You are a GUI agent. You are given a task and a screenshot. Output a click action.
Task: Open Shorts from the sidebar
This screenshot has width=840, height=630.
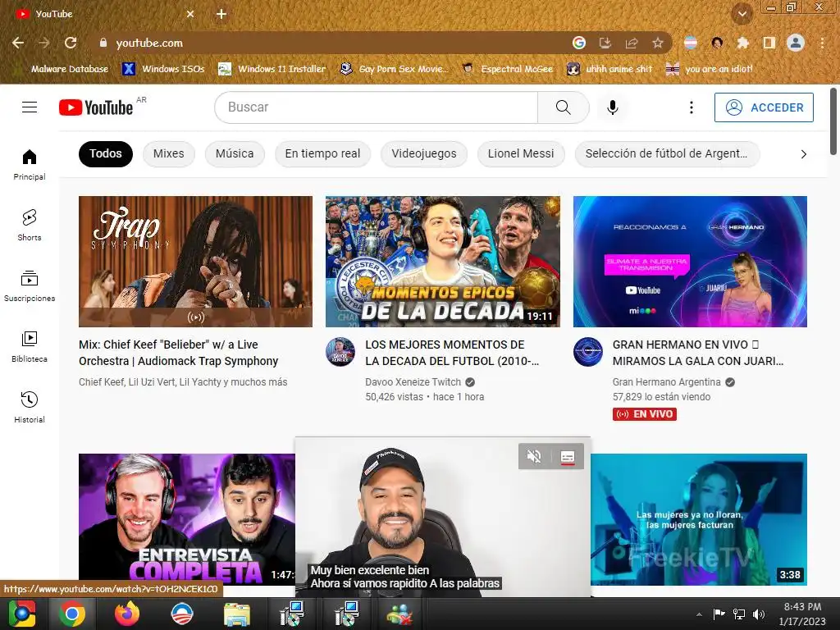coord(30,225)
